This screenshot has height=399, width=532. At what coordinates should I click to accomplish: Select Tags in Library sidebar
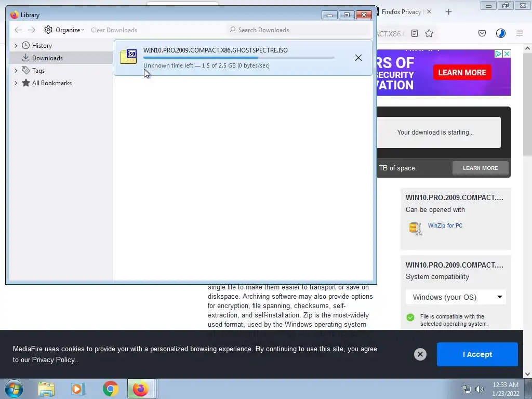[38, 71]
